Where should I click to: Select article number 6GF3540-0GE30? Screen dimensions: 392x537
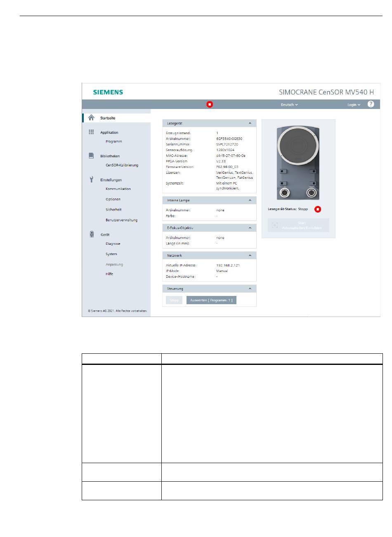click(x=229, y=139)
